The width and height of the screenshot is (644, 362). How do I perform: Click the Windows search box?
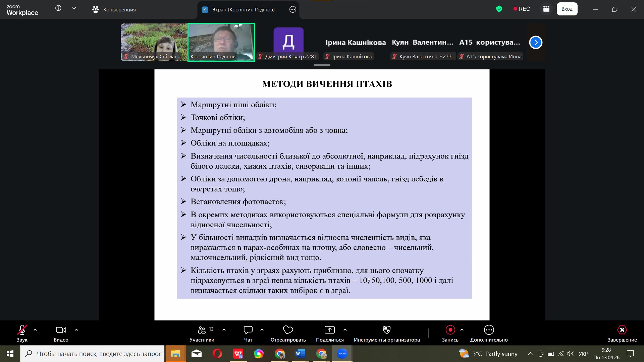click(94, 354)
